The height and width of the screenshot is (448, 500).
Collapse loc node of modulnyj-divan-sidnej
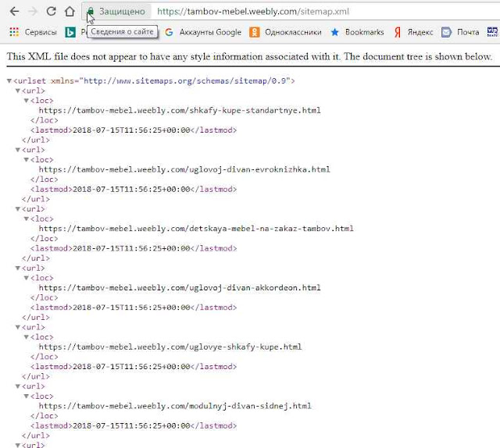(x=27, y=396)
